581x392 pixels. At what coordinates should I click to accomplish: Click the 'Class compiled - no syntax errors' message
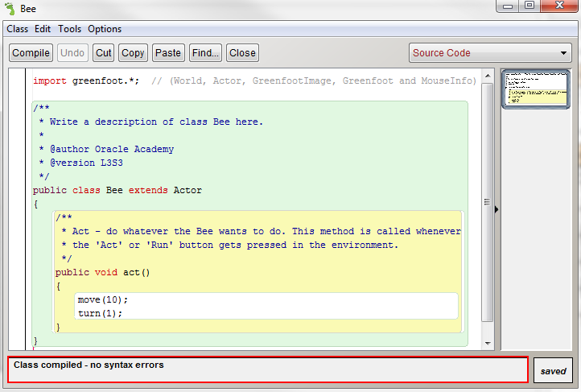tap(89, 365)
